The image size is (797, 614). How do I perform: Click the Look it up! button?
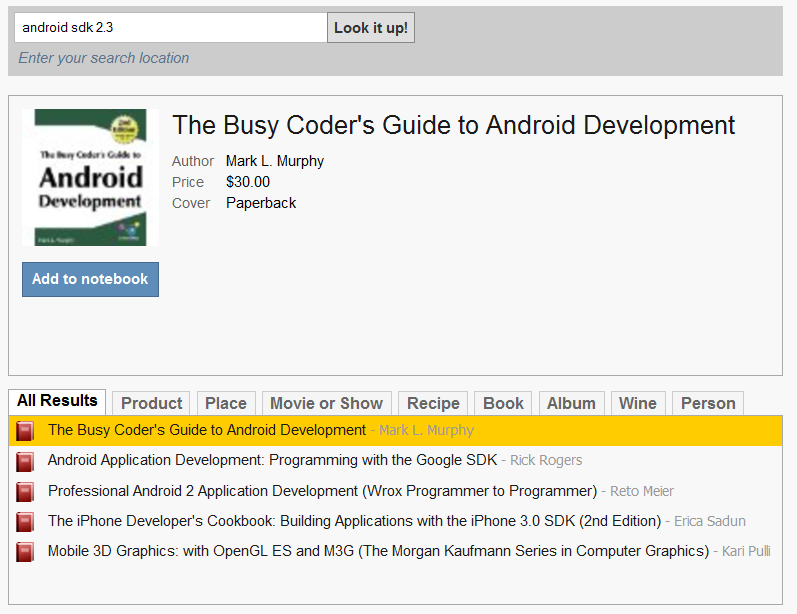(x=371, y=27)
